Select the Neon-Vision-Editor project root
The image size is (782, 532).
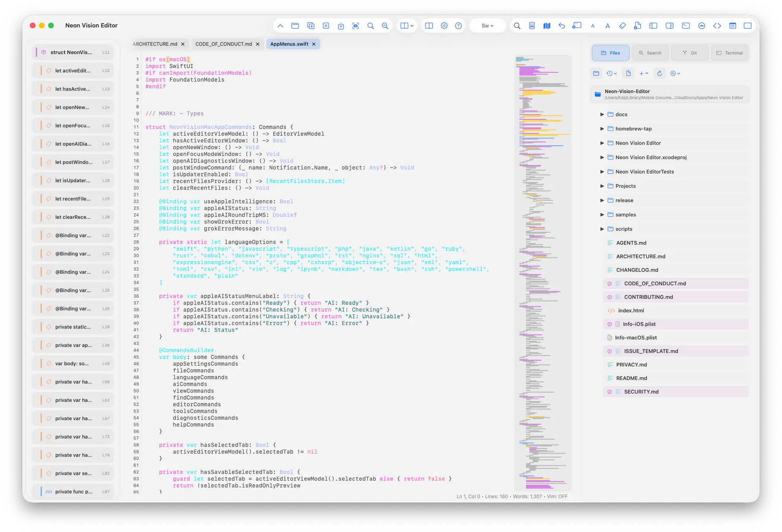click(670, 94)
